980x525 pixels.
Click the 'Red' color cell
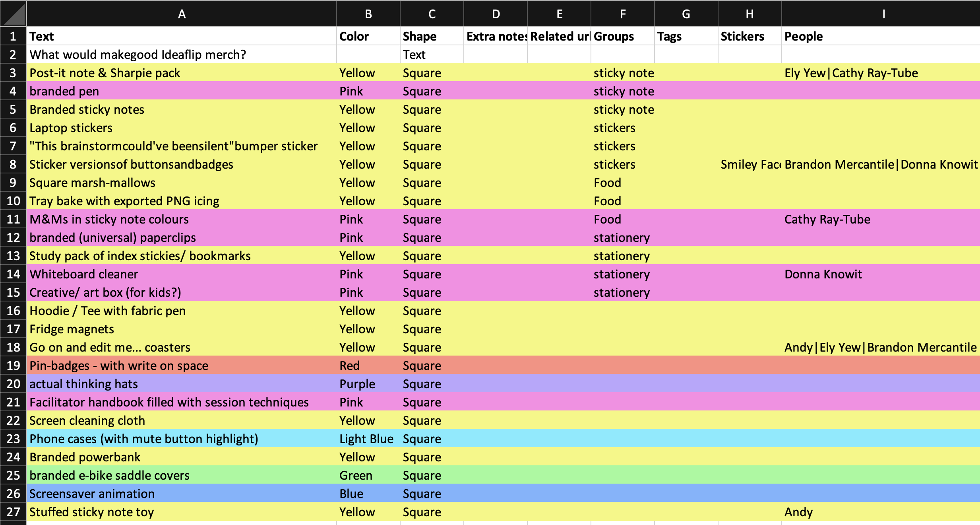(368, 366)
